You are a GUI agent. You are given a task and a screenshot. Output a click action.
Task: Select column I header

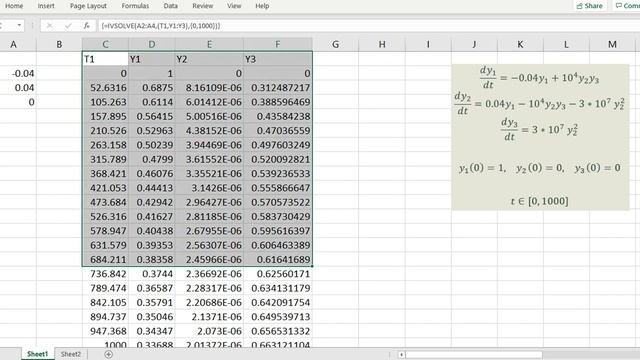coord(428,44)
